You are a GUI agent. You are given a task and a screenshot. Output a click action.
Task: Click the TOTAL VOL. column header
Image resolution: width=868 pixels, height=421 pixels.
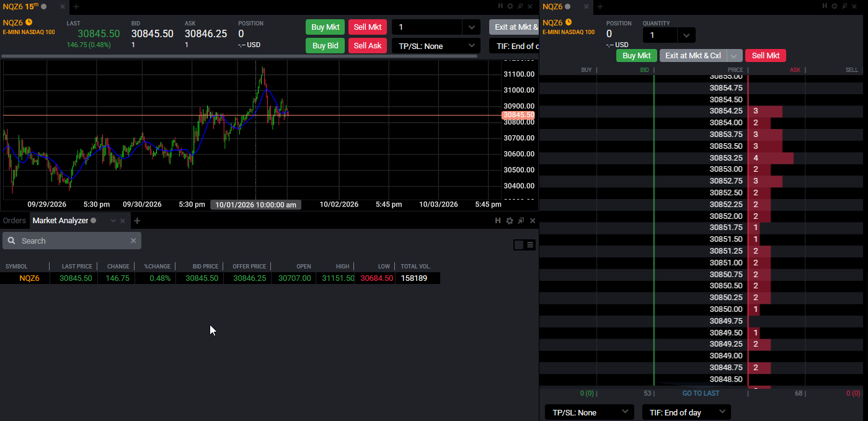point(416,267)
